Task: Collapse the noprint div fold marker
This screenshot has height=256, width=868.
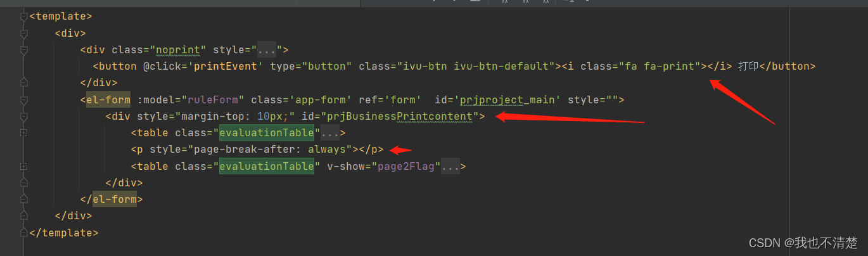Action: pos(24,50)
